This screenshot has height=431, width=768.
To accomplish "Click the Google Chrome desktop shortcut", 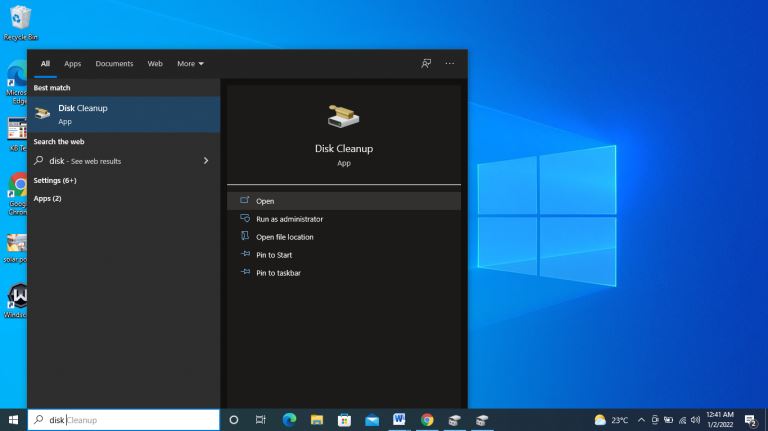I will coord(18,193).
